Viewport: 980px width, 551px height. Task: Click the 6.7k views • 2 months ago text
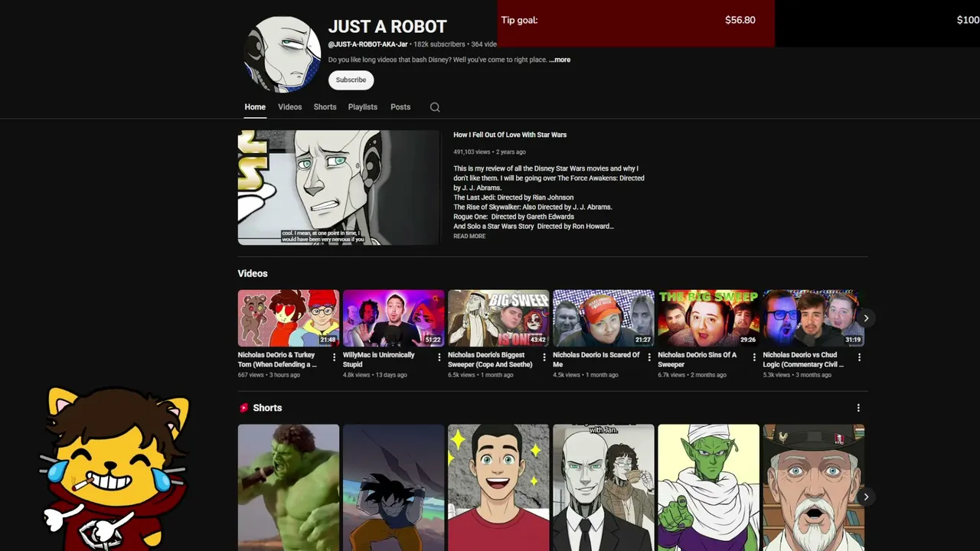692,375
